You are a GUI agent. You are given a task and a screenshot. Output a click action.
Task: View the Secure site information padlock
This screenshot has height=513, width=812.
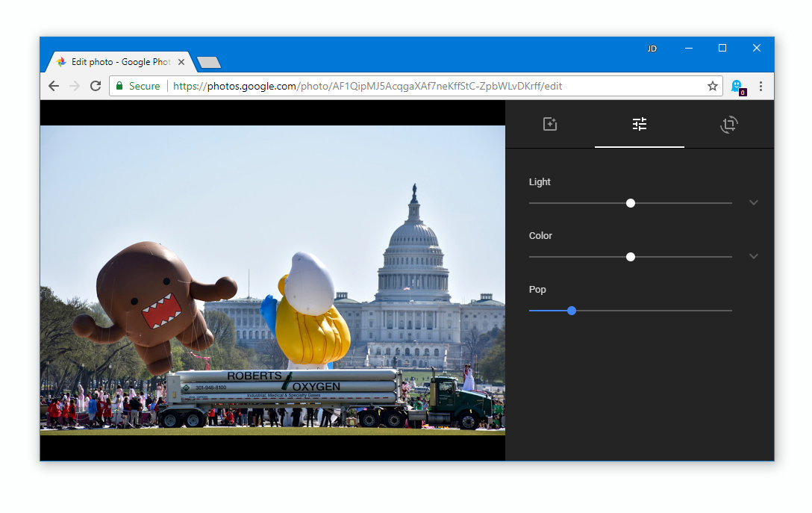point(119,86)
